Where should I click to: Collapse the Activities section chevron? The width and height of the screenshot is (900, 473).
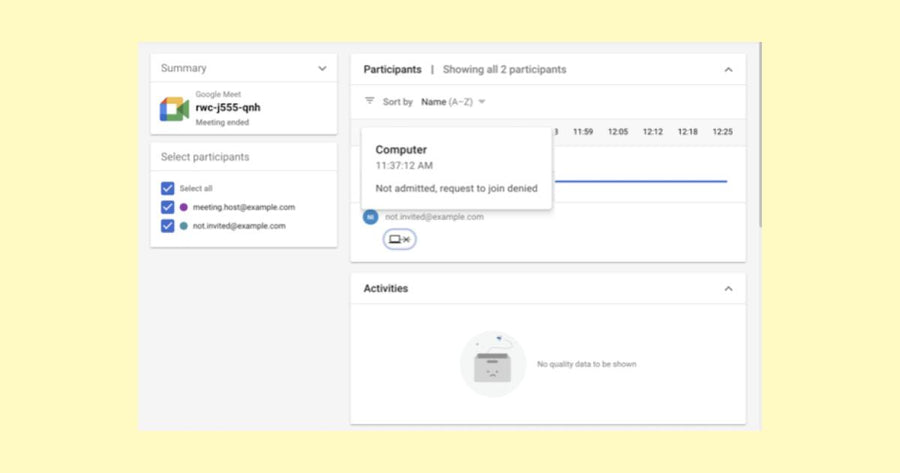[728, 289]
